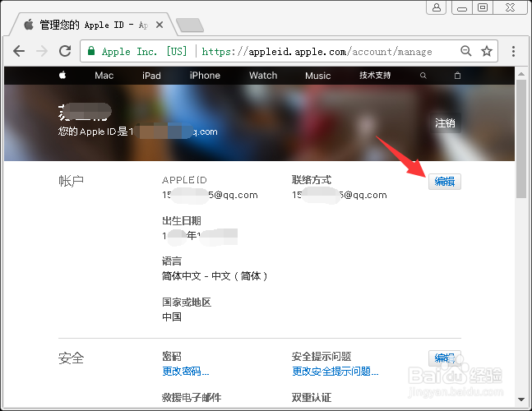The height and width of the screenshot is (411, 532).
Task: Click the 出生日期 label
Action: coord(182,221)
